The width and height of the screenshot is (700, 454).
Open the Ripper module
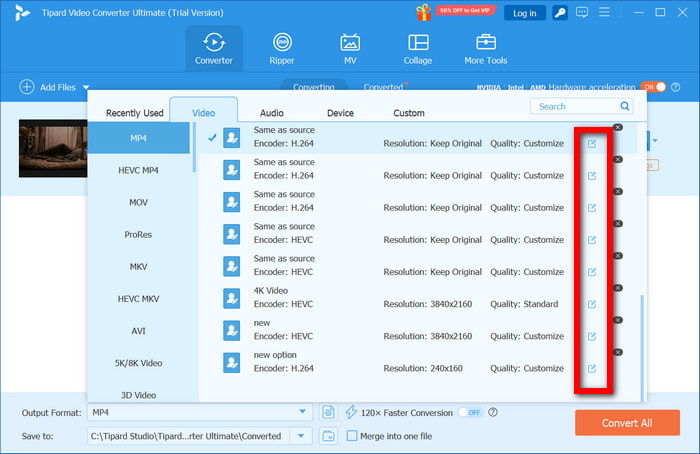click(283, 48)
